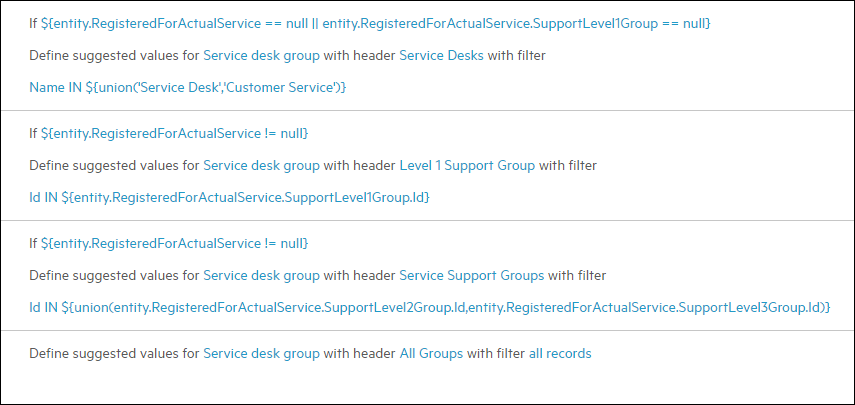Select Service desk group in All Groups rule
The height and width of the screenshot is (405, 855).
point(261,353)
